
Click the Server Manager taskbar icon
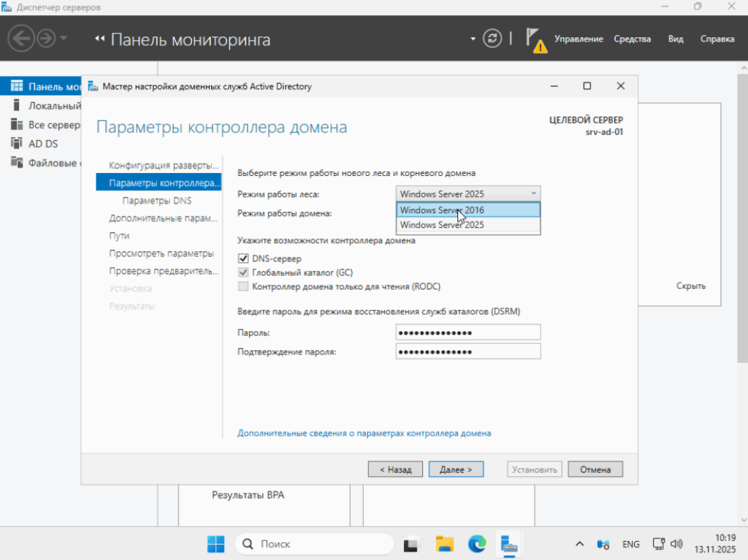[x=508, y=544]
